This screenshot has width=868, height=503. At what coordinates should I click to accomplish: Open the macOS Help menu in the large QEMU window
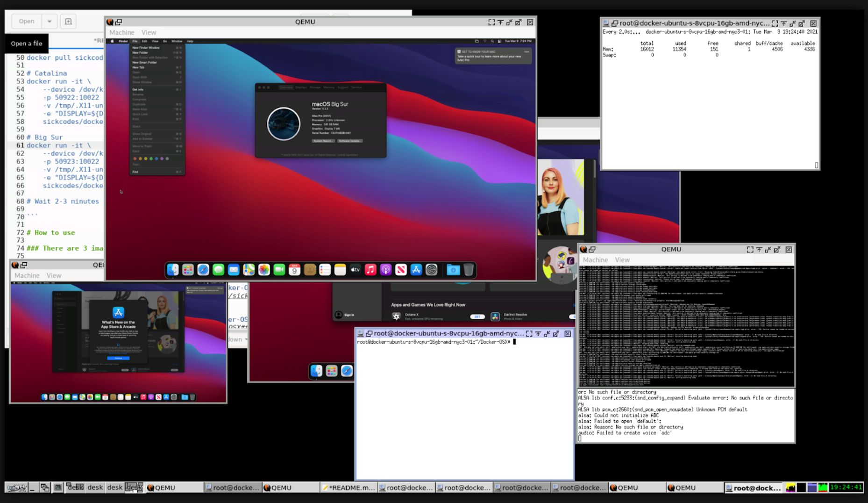tap(190, 41)
